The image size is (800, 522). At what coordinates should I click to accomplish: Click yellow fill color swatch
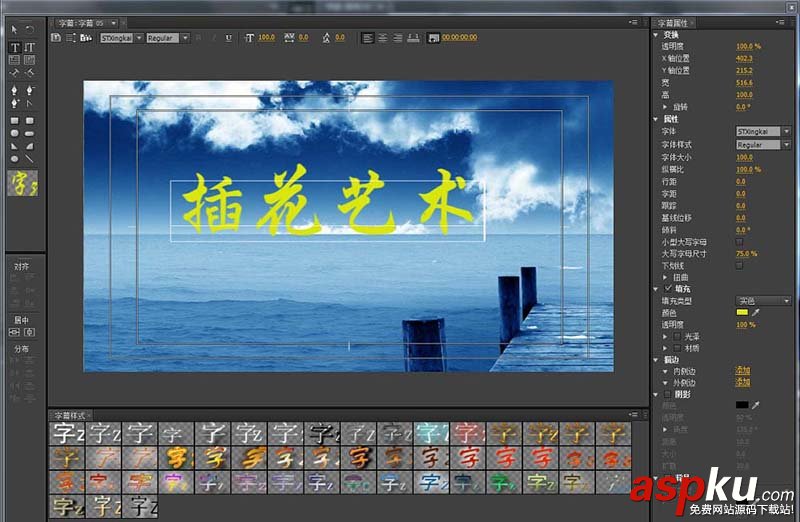point(742,312)
